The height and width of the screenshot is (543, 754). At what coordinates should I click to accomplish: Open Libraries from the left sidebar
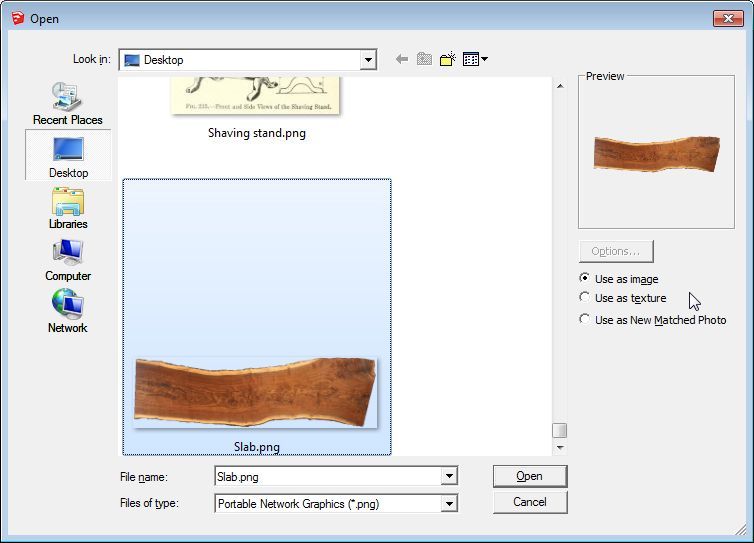pyautogui.click(x=68, y=208)
